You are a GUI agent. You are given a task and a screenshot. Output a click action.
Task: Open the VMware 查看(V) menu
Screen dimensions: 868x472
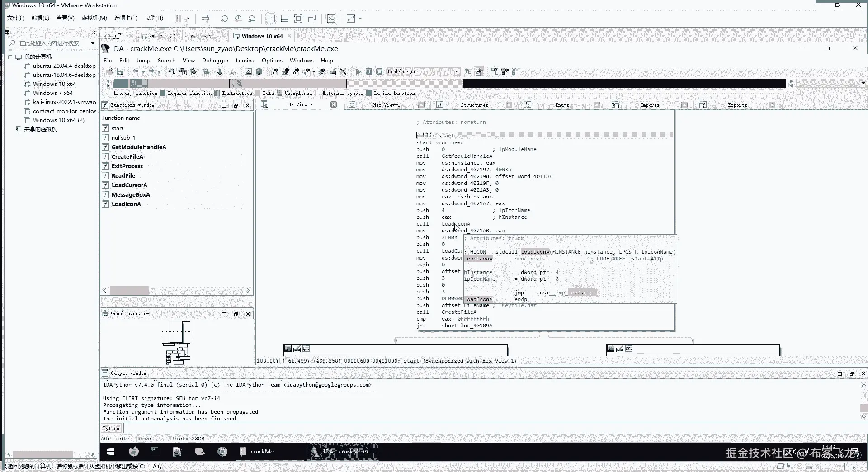coord(65,18)
